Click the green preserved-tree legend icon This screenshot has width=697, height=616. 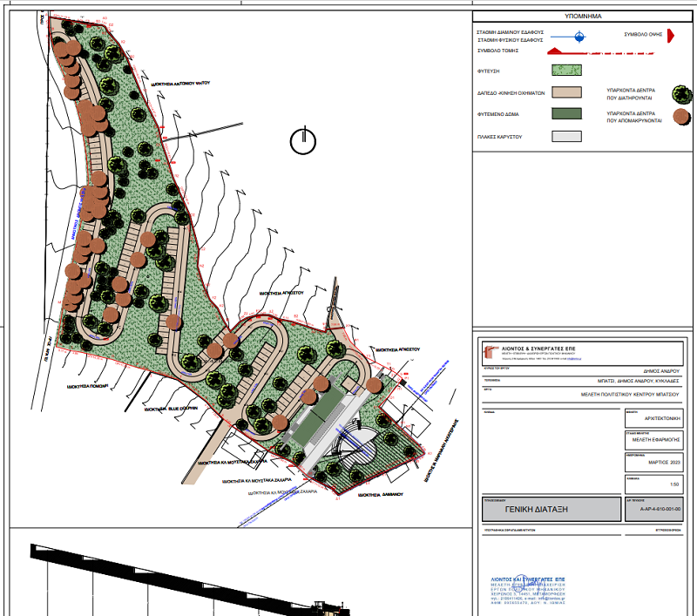coord(680,94)
